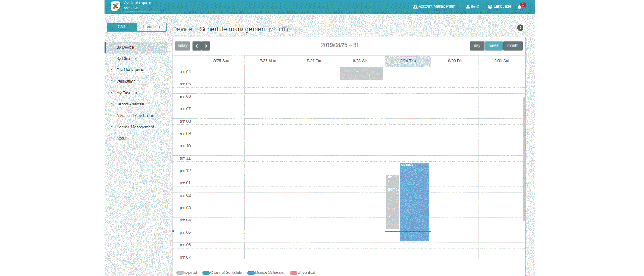Open the BenQ user profile
The height and width of the screenshot is (276, 644).
pos(472,7)
